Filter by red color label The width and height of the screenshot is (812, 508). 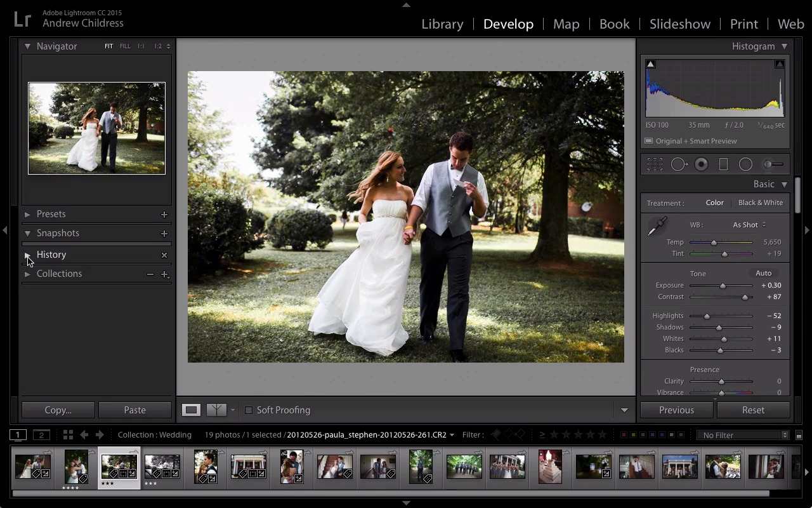click(624, 435)
